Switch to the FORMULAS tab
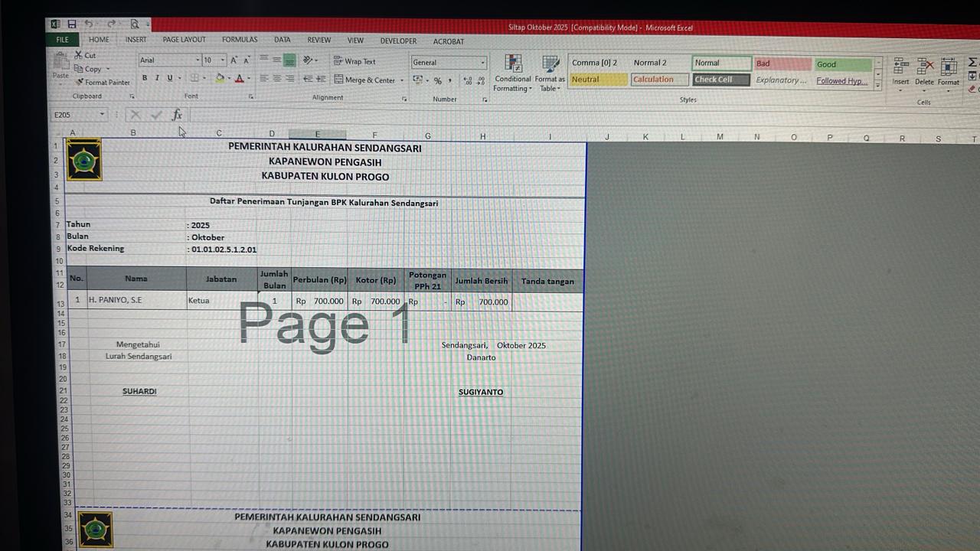 [x=240, y=40]
